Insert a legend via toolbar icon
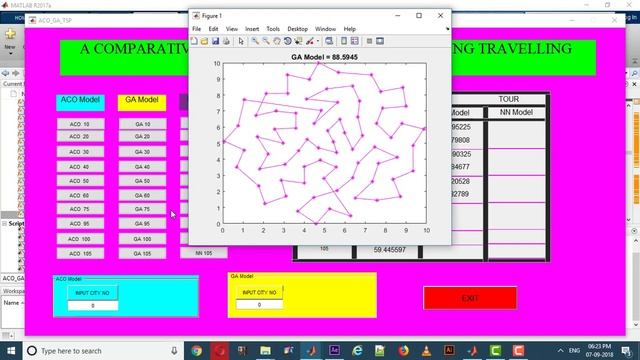The height and width of the screenshot is (360, 640). [x=354, y=41]
